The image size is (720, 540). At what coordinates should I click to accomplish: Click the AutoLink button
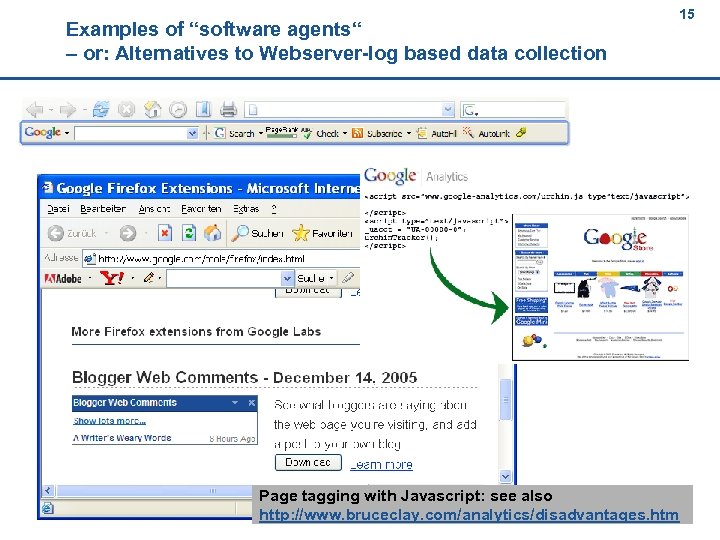pyautogui.click(x=486, y=133)
